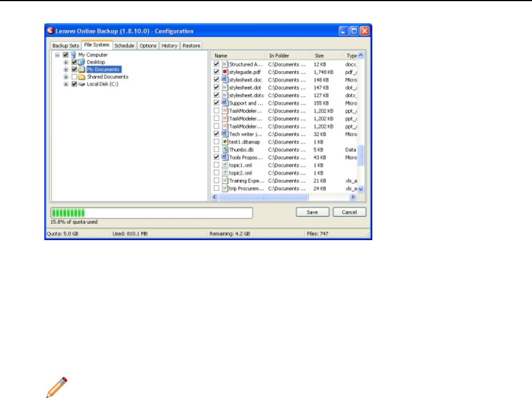Check the topic1.xml checkbox

[x=217, y=165]
